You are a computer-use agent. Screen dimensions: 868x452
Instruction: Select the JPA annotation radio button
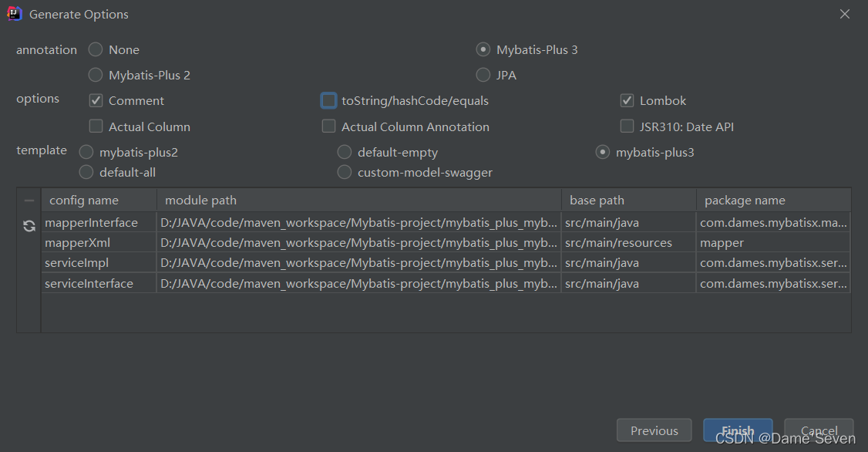pos(483,75)
